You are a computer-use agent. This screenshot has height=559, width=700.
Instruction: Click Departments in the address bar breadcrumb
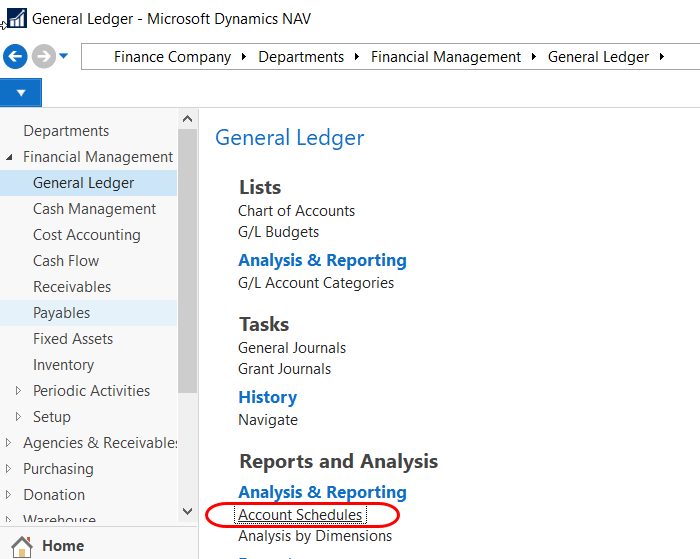[x=301, y=57]
